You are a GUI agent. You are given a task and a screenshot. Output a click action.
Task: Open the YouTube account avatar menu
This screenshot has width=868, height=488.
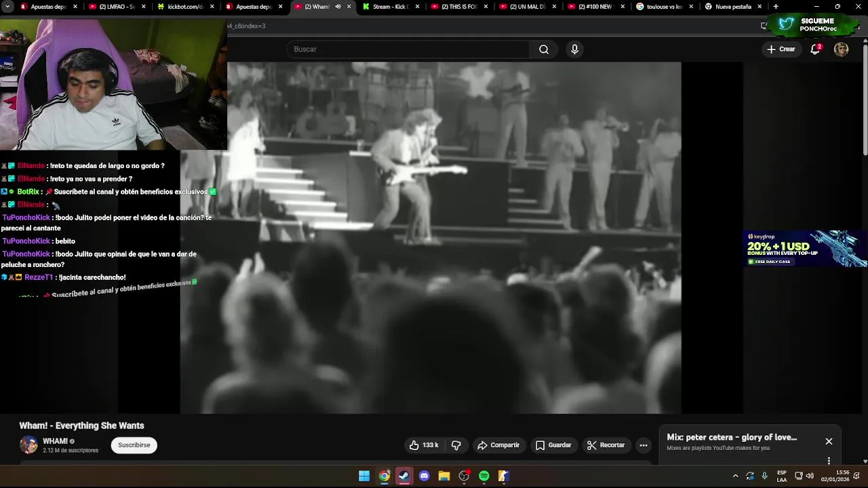[x=841, y=49]
